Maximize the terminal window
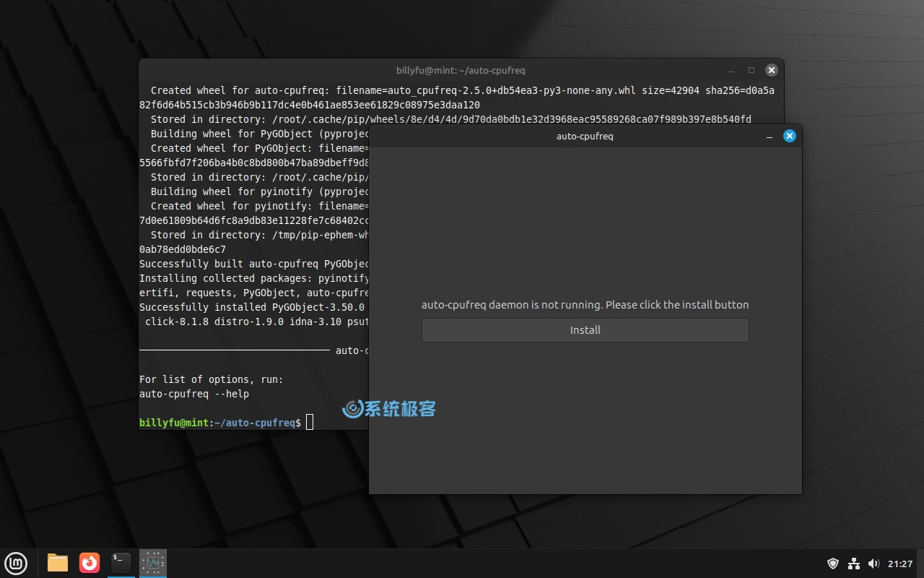The height and width of the screenshot is (578, 924). 751,70
